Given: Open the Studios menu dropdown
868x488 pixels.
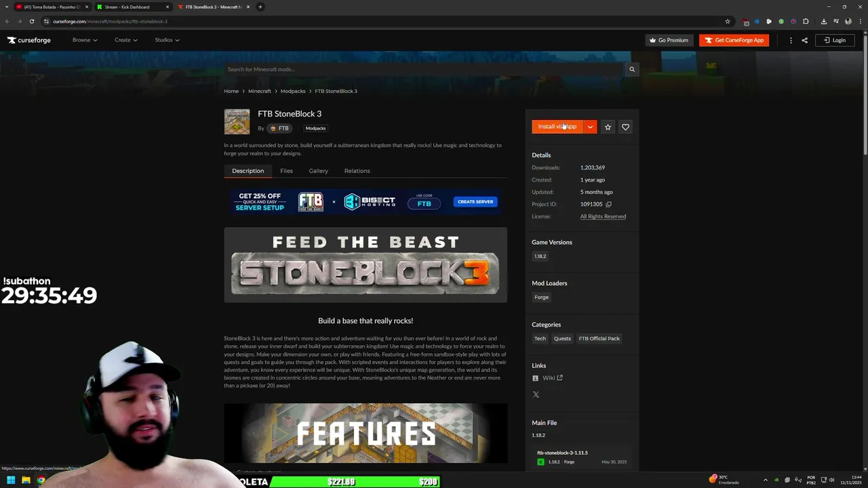Looking at the screenshot, I should [x=167, y=40].
